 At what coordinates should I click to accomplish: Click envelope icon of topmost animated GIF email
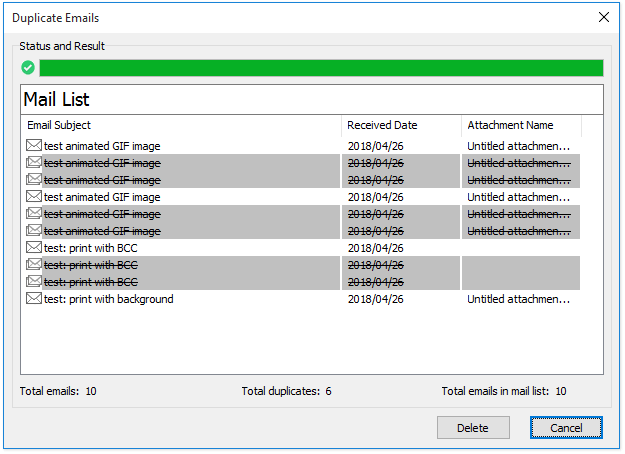34,146
